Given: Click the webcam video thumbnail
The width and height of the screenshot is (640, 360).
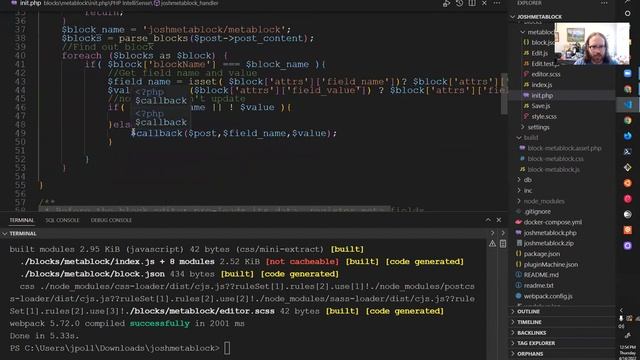Looking at the screenshot, I should pos(592,44).
